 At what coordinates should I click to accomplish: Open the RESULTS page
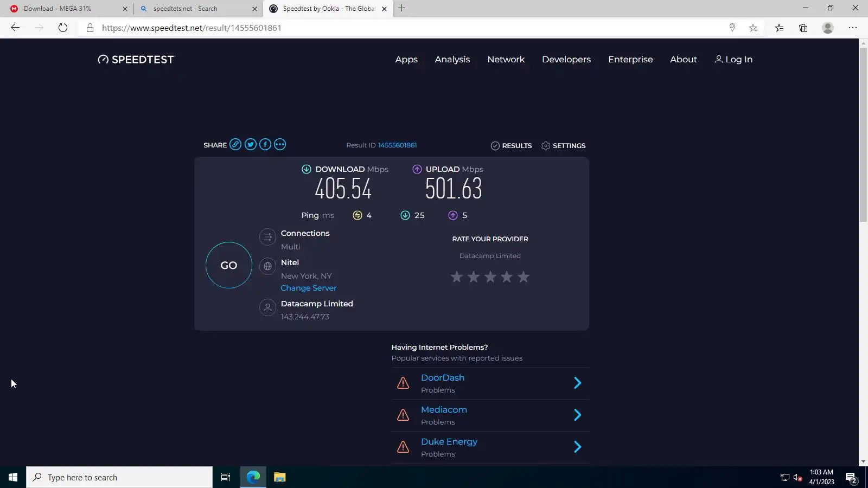[x=511, y=146]
